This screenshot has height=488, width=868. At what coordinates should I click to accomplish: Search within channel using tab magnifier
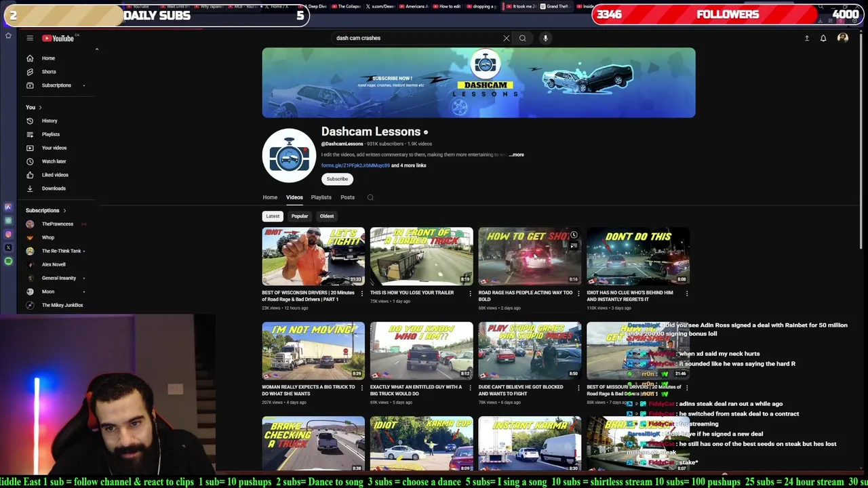pos(370,197)
